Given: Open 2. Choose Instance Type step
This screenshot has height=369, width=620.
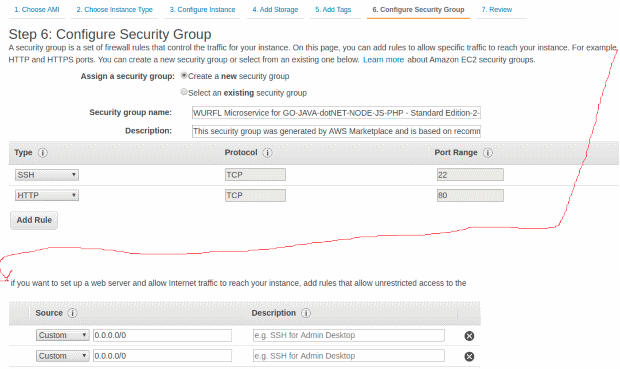Looking at the screenshot, I should coord(115,9).
